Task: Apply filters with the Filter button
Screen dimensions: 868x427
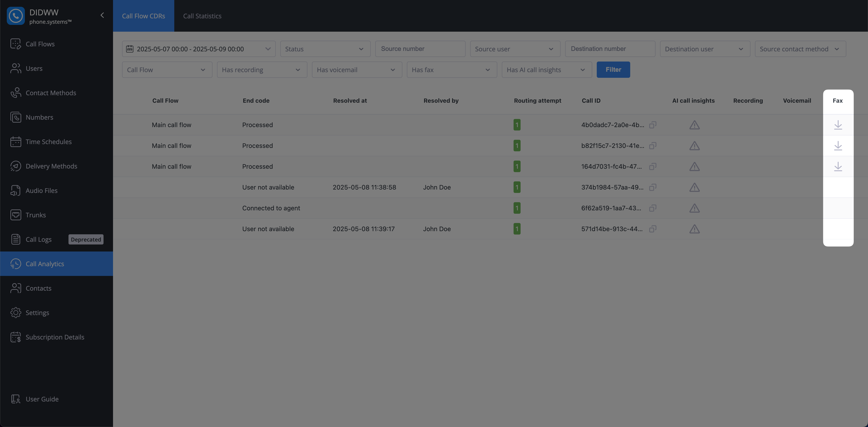Action: 613,70
